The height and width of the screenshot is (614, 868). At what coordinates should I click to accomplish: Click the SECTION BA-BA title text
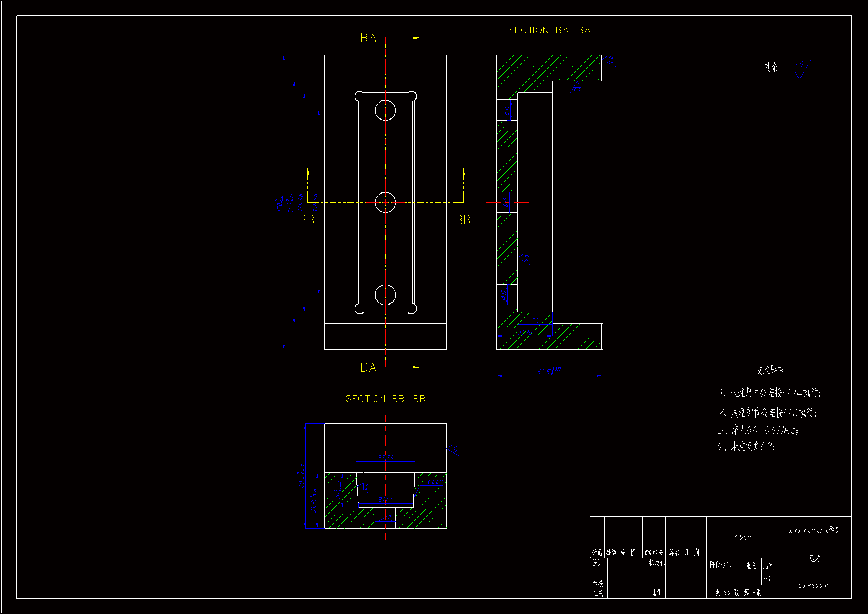[549, 30]
